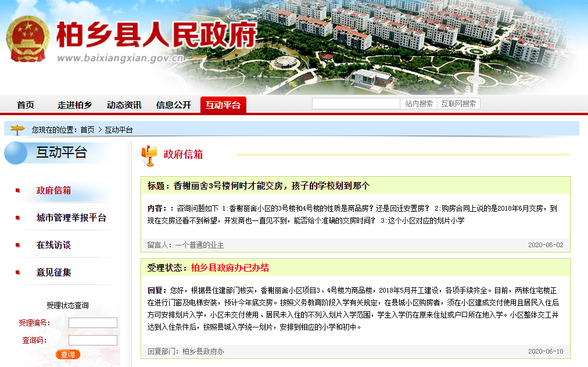Open the 走进柏乡 navigation tab
Image resolution: width=588 pixels, height=367 pixels.
[74, 105]
